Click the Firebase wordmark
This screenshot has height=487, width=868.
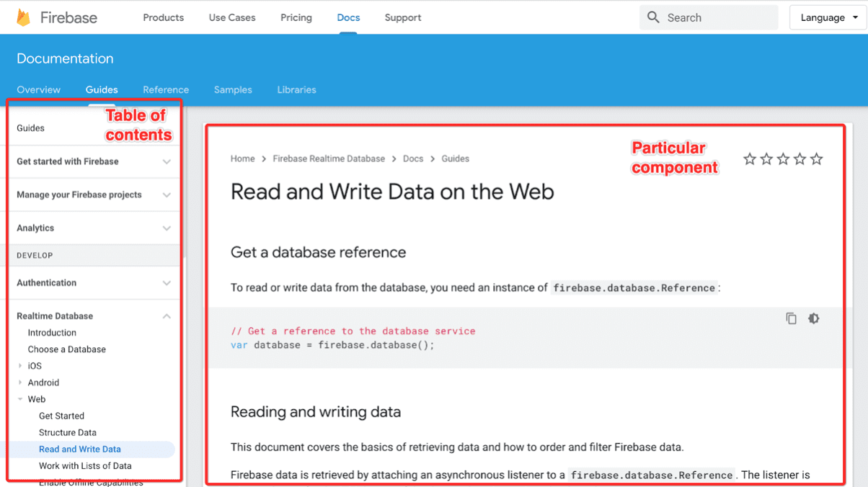click(68, 17)
